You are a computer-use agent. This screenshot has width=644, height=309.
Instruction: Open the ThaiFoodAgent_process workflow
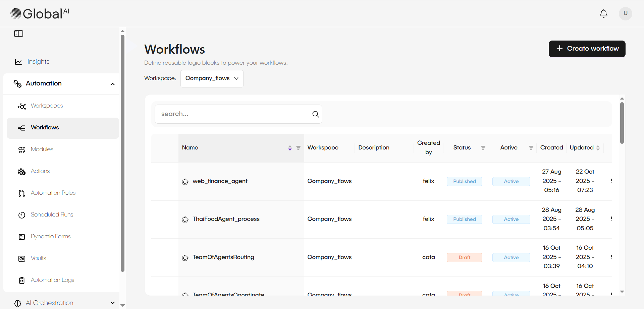pos(226,219)
